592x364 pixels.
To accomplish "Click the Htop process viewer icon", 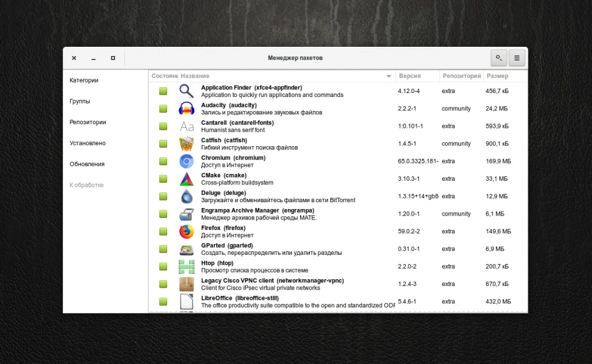I will pyautogui.click(x=187, y=266).
